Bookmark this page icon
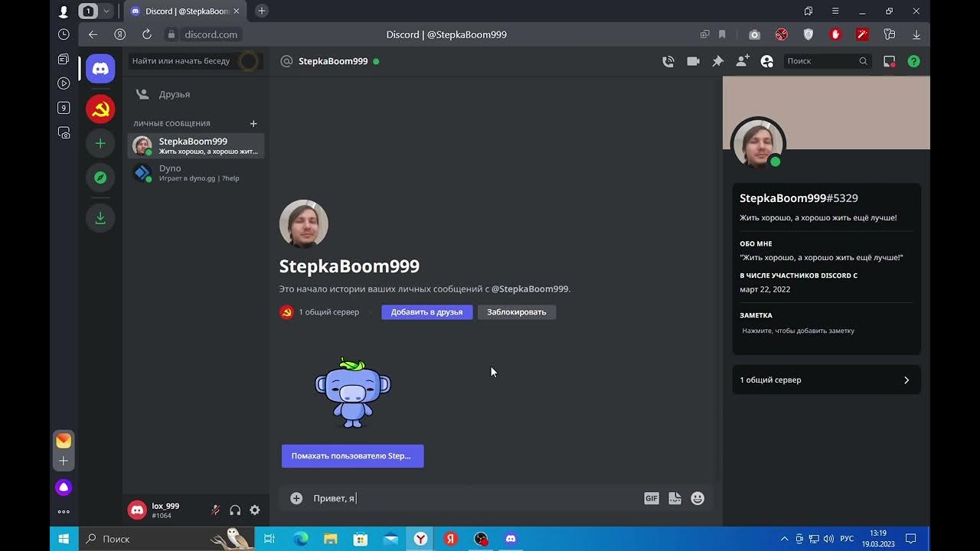Viewport: 980px width, 551px height. pyautogui.click(x=722, y=34)
